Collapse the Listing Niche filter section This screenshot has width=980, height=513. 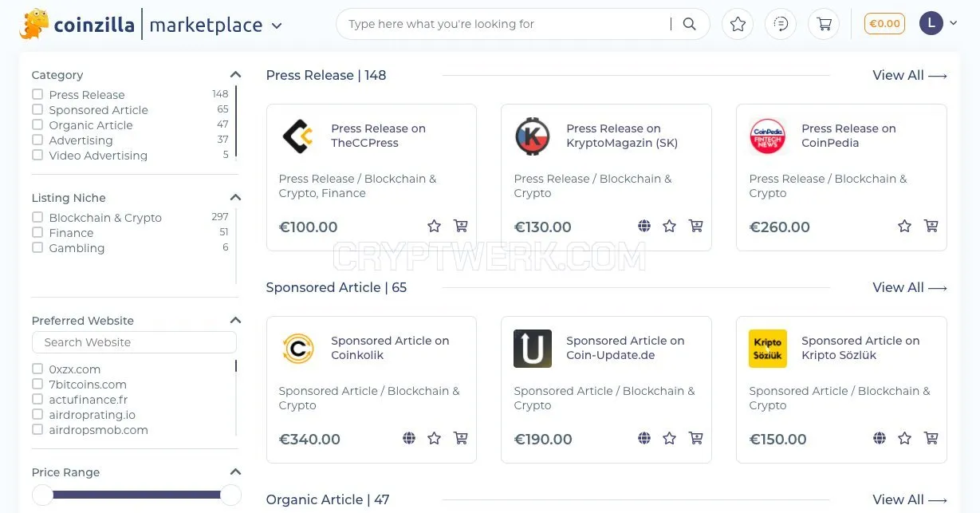click(235, 197)
